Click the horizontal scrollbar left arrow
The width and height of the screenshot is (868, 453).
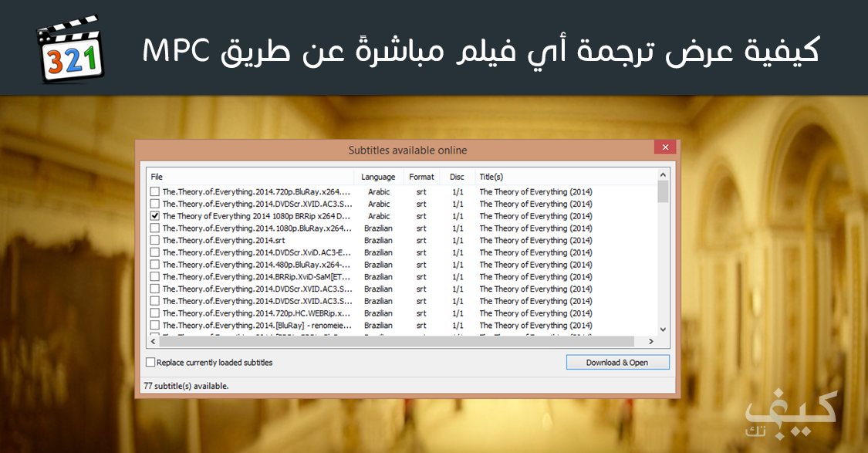[154, 342]
